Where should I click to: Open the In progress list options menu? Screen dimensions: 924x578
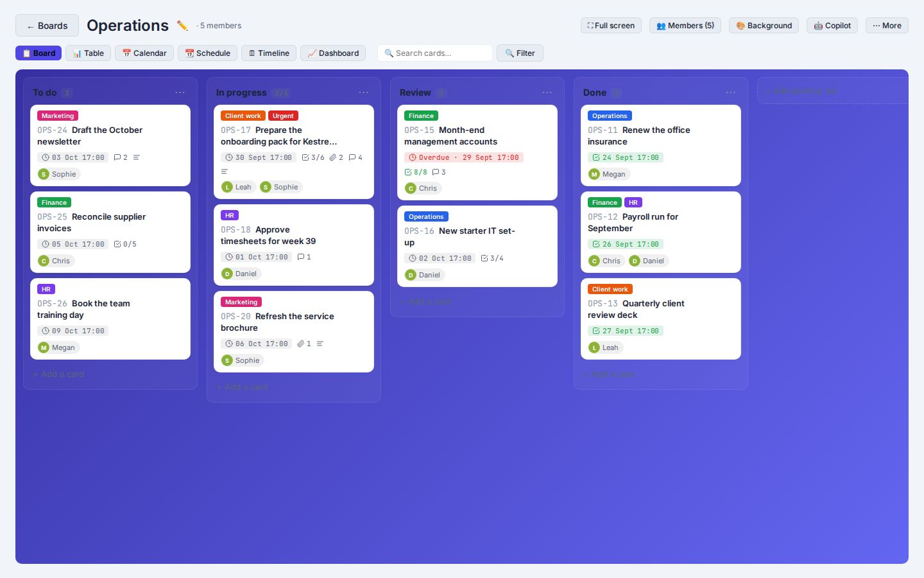pos(363,92)
